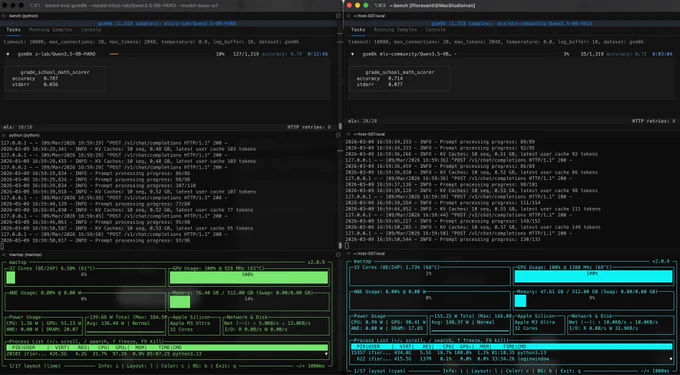The width and height of the screenshot is (680, 375).
Task: Click the cyan Memory 9% bar
Action: [x=520, y=301]
